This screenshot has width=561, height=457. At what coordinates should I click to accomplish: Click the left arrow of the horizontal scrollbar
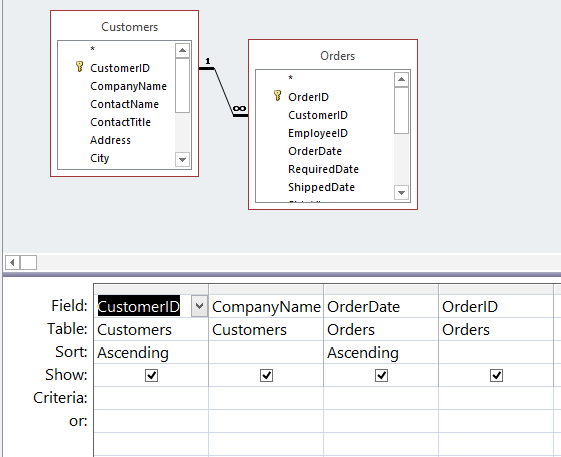[x=13, y=263]
